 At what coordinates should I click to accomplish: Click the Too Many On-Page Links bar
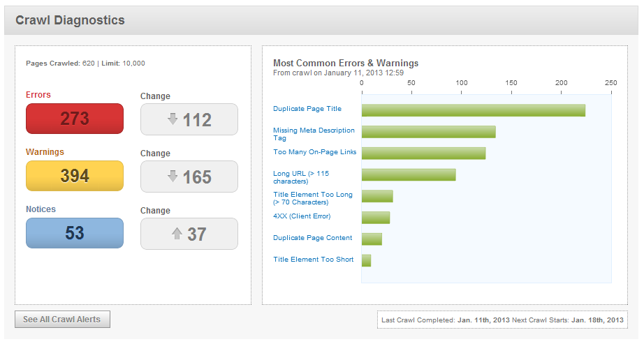point(423,153)
